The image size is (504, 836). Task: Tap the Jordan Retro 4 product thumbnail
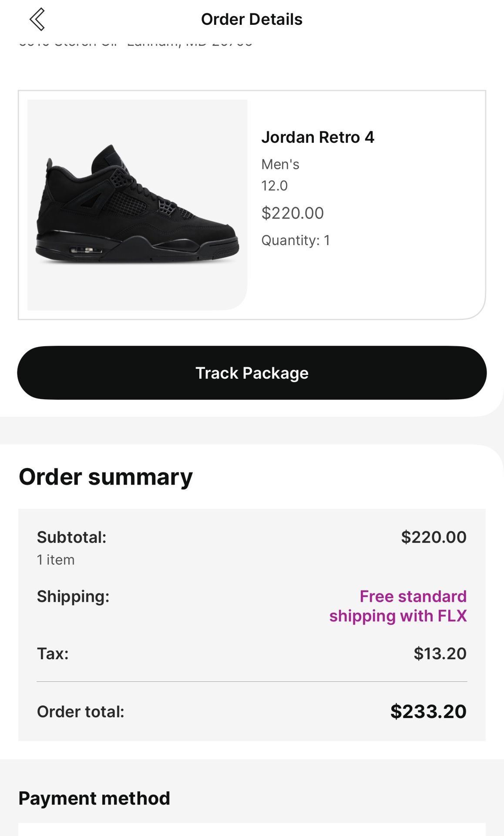coord(136,205)
